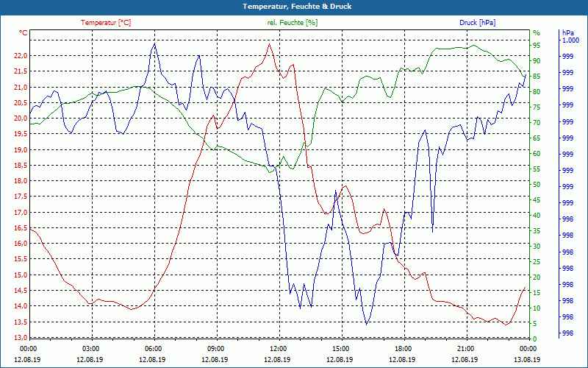Click the '16,0' temperature axis value
Screen dimensions: 588x368
click(x=21, y=244)
